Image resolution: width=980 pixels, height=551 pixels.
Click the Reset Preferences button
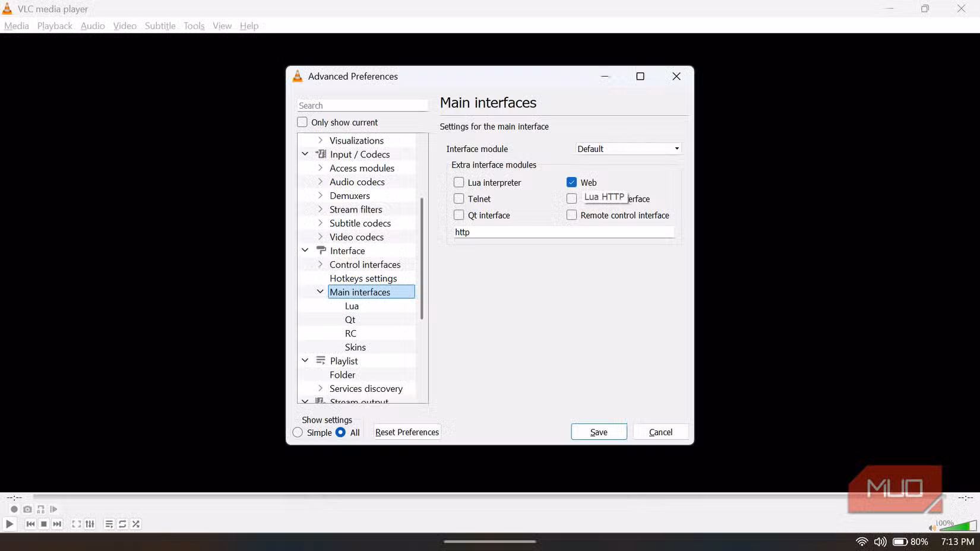pos(407,432)
